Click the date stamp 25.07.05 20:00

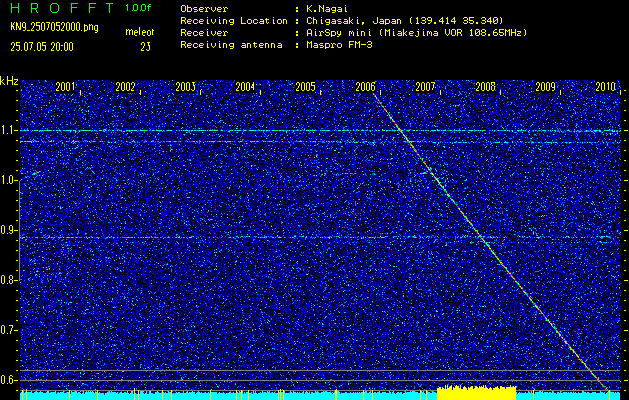[42, 47]
